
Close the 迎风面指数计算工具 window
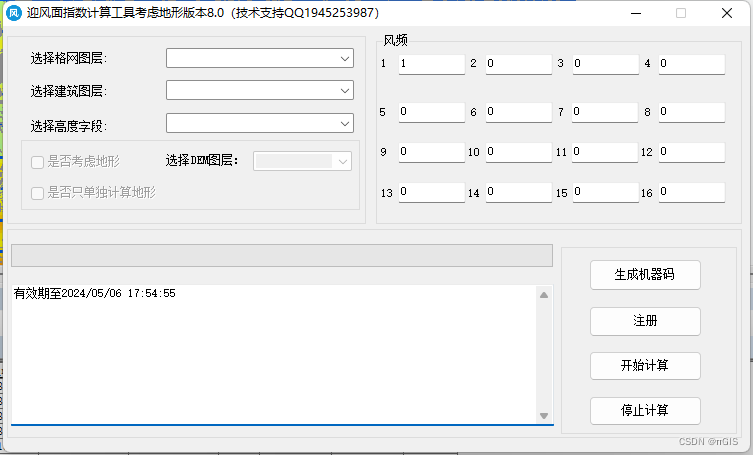727,13
